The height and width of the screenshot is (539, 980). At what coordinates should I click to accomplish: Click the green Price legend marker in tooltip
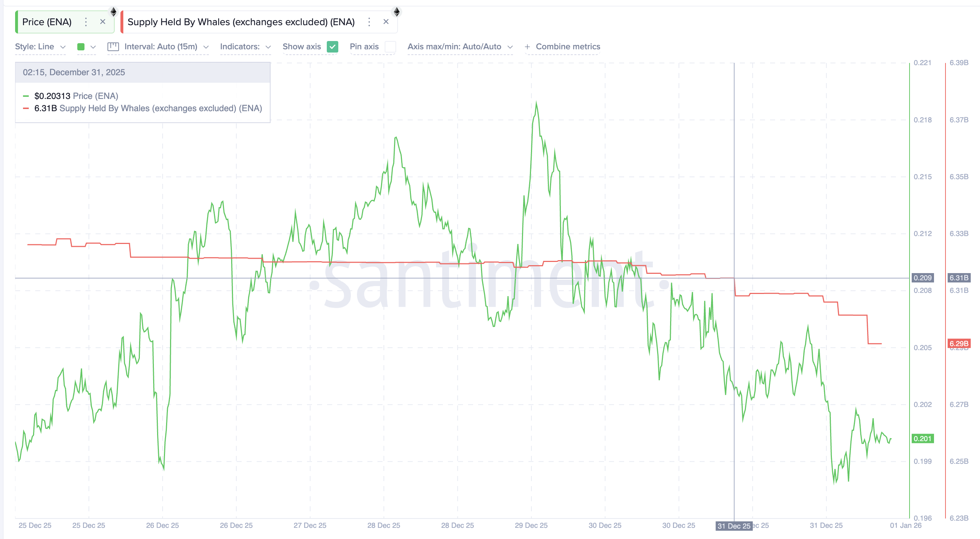tap(26, 96)
